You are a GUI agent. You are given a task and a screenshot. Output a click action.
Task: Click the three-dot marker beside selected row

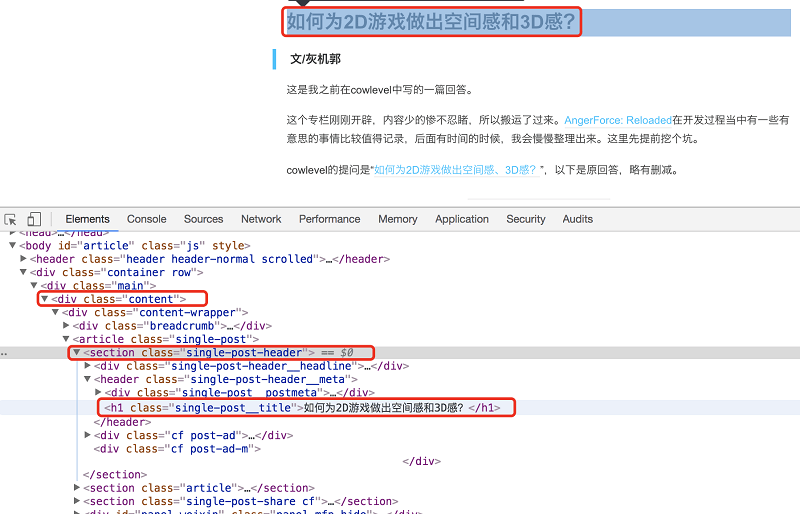(x=5, y=353)
